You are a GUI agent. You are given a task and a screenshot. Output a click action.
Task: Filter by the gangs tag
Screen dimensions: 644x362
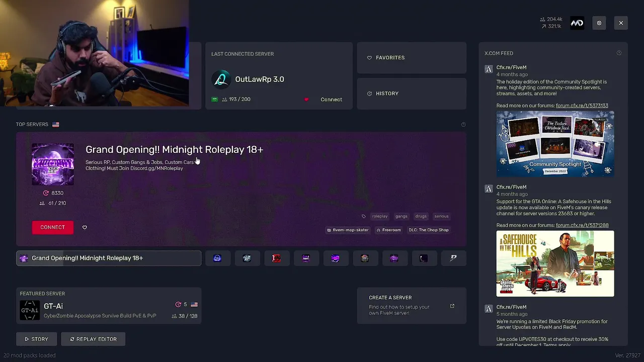click(x=401, y=216)
